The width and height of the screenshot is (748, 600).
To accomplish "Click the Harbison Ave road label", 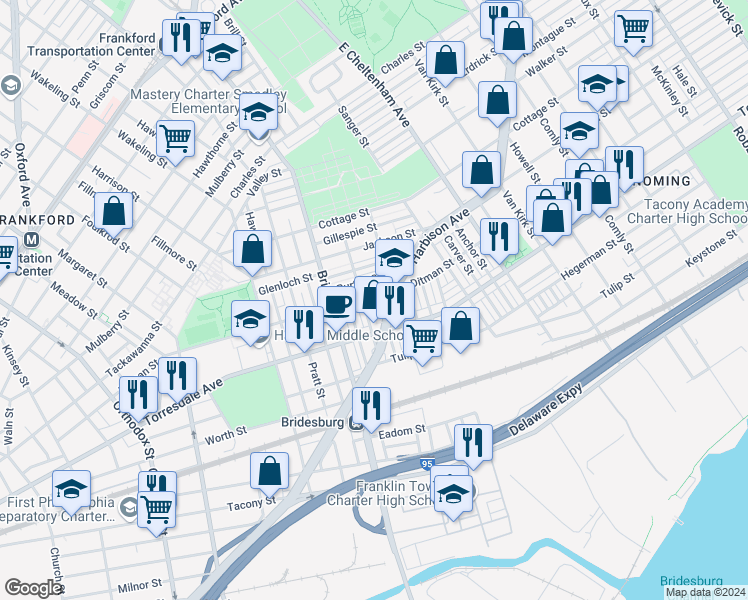I will click(x=441, y=236).
